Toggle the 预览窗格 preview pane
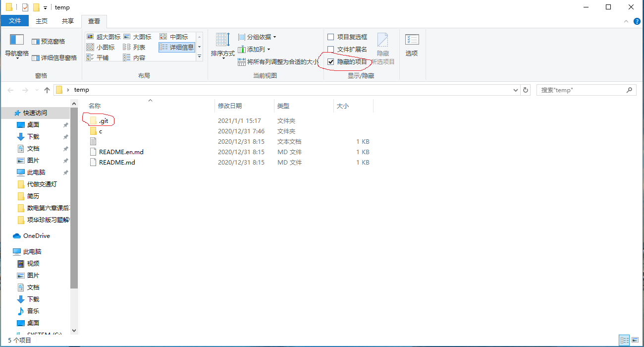Image resolution: width=644 pixels, height=347 pixels. pos(49,42)
